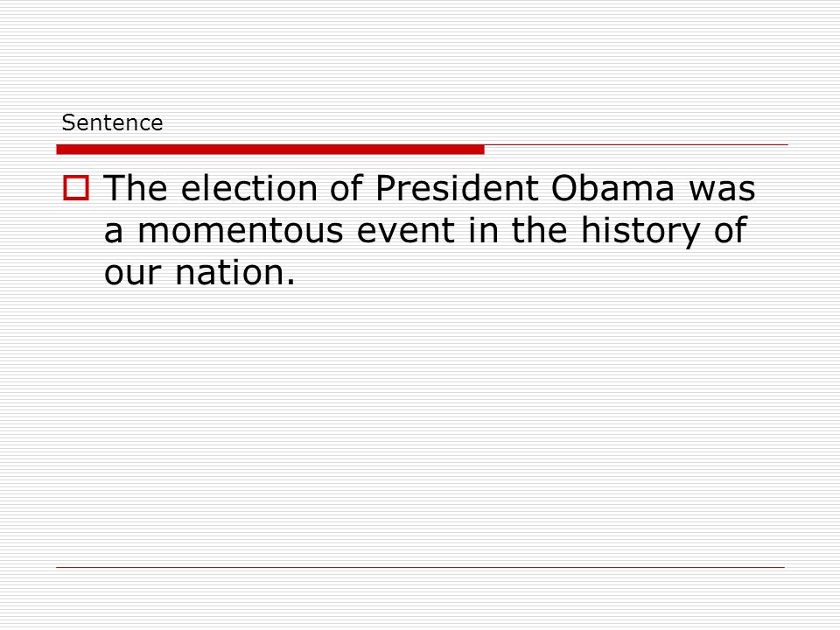
Task: Select the 'Sentence' slide title
Action: pos(112,122)
